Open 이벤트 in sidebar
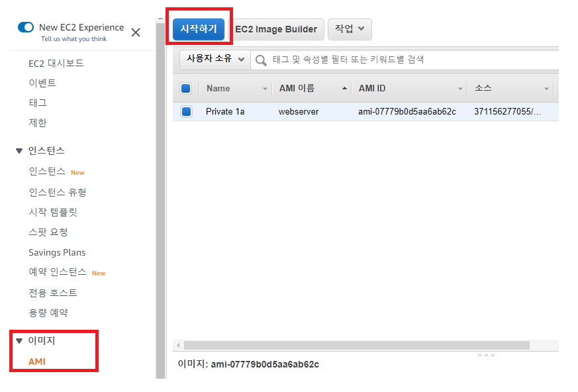The image size is (578, 392). [x=42, y=83]
